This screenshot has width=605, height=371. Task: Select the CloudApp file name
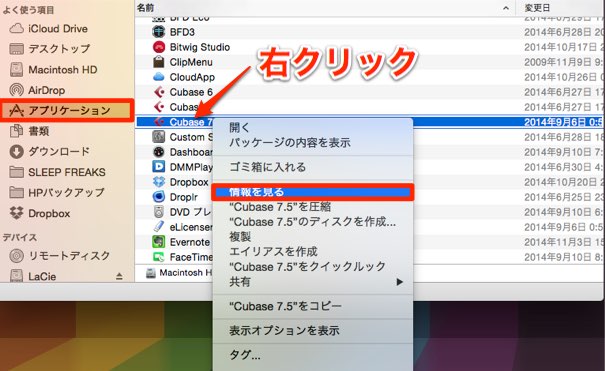coord(192,77)
